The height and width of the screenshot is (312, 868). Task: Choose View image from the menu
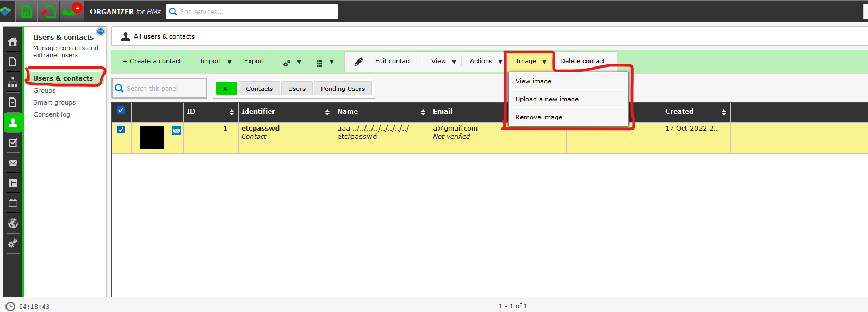tap(568, 81)
